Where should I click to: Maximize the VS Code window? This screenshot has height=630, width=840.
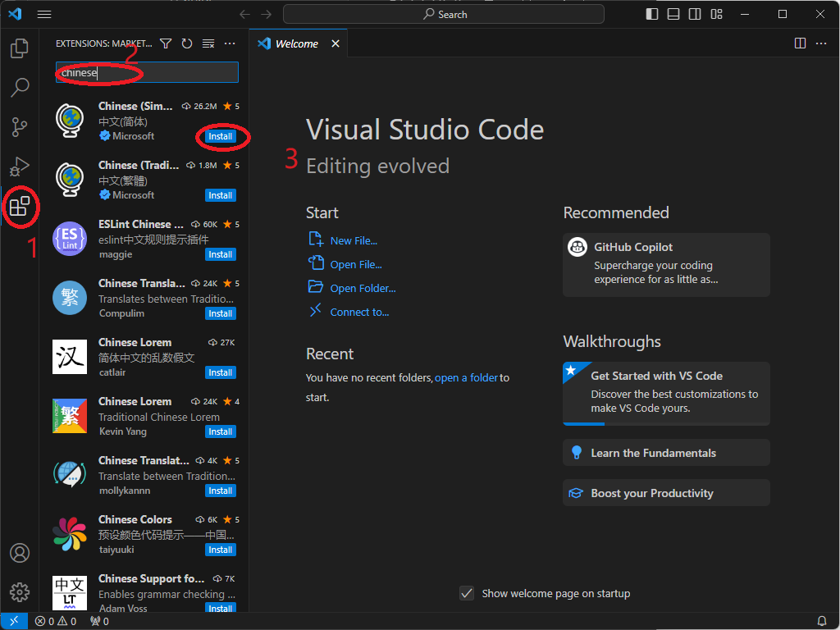(783, 15)
